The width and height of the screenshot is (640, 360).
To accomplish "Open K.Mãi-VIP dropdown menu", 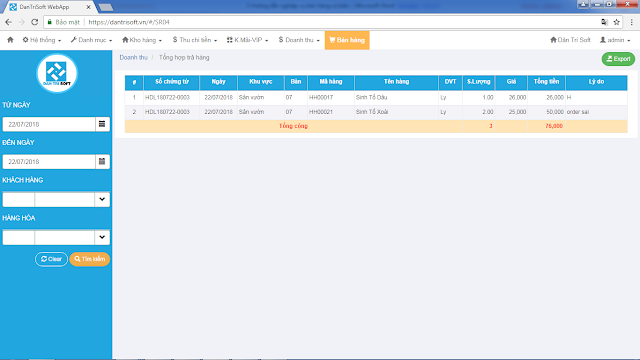I will (247, 40).
